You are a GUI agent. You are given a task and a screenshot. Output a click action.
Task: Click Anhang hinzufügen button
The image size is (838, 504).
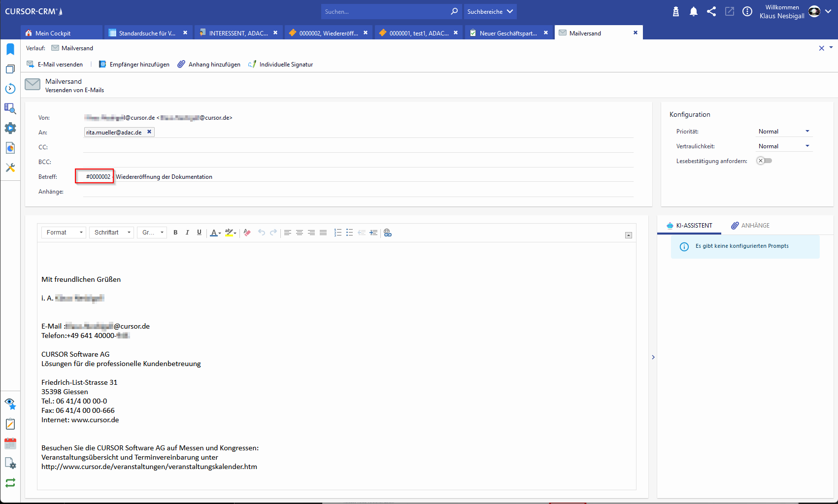point(209,65)
